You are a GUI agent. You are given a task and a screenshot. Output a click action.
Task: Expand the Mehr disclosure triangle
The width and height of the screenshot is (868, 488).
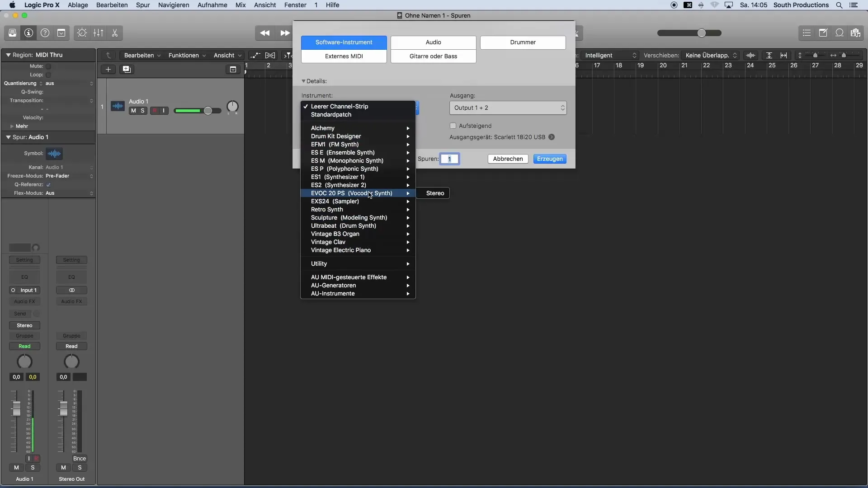pyautogui.click(x=12, y=126)
